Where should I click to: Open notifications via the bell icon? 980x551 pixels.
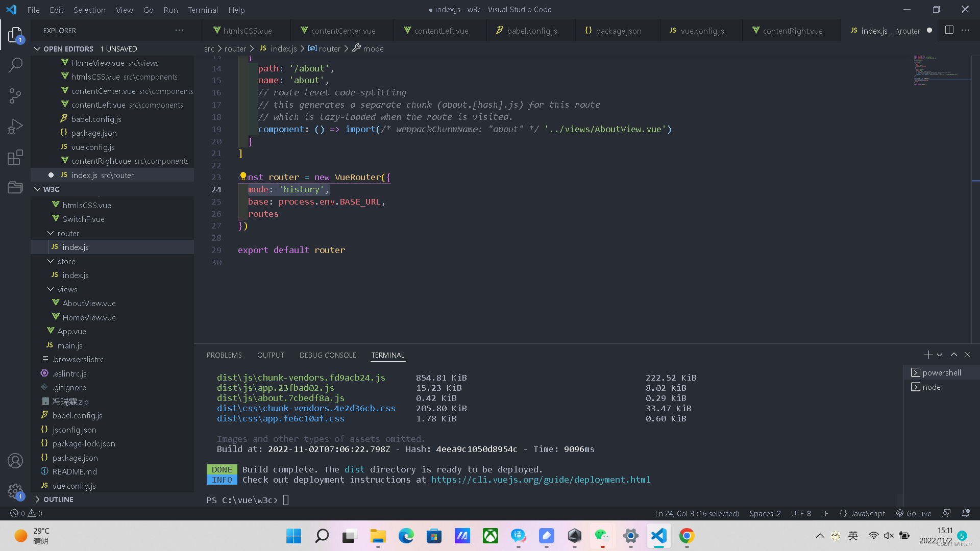click(966, 513)
